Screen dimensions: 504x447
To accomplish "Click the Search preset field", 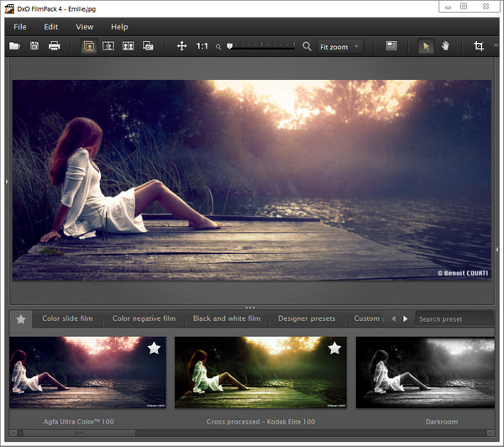I will (x=454, y=319).
